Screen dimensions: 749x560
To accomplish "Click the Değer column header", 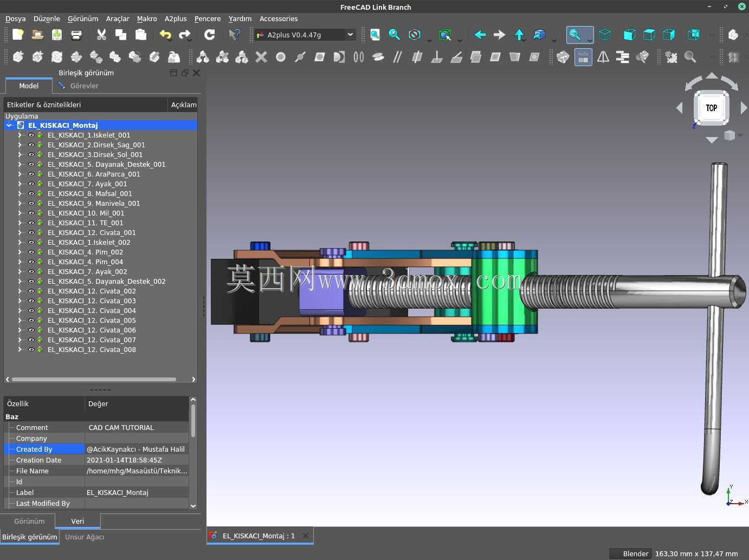I will coord(137,404).
